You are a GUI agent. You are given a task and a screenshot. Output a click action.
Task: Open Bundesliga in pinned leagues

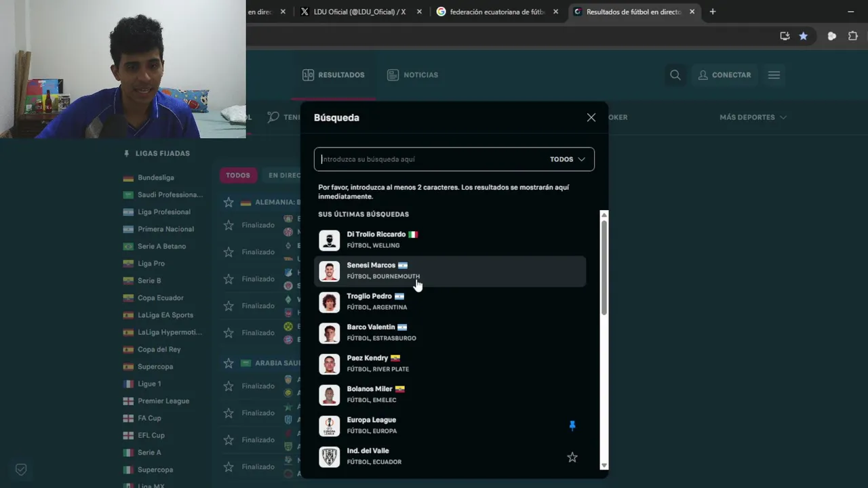(156, 178)
